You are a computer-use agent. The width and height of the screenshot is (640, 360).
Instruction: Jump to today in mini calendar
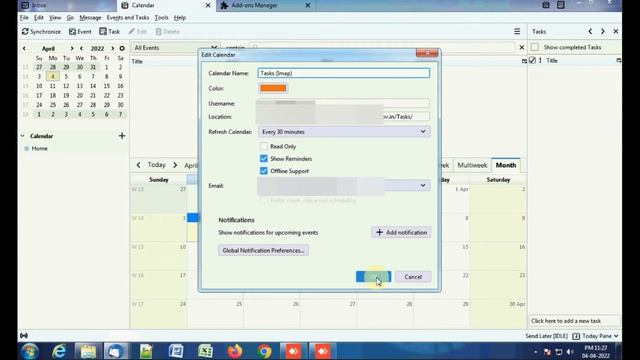(x=122, y=48)
